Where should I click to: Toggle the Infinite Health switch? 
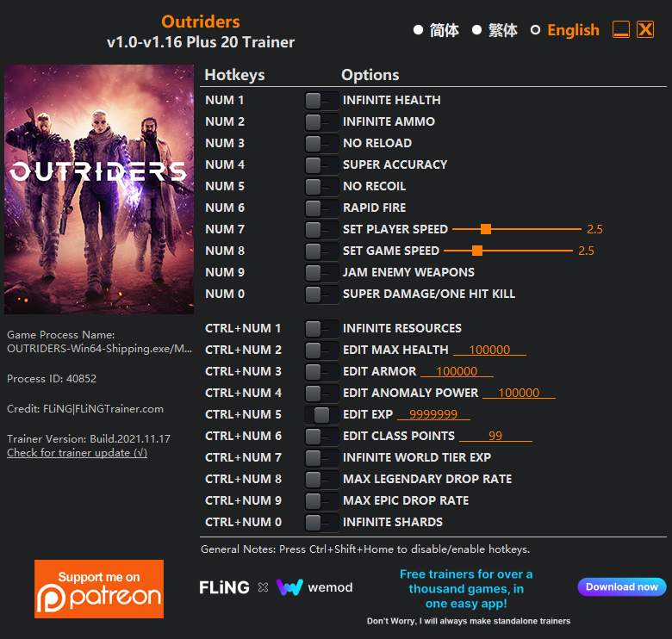[x=321, y=101]
